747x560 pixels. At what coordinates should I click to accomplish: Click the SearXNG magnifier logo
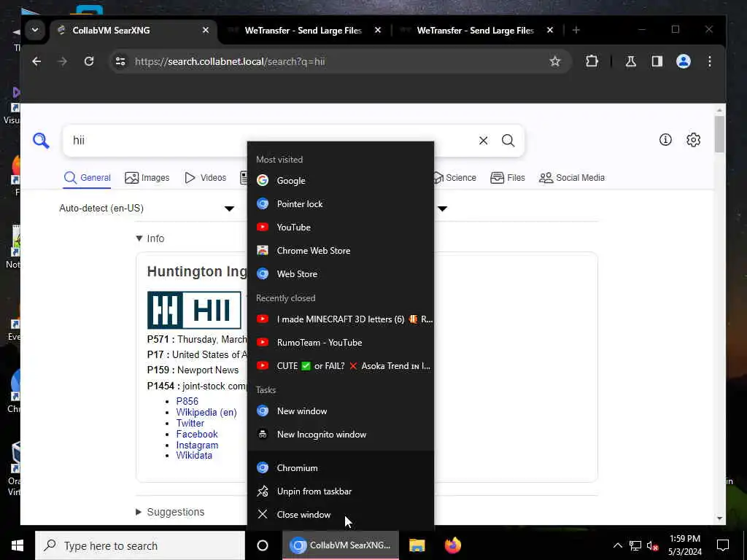coord(41,141)
